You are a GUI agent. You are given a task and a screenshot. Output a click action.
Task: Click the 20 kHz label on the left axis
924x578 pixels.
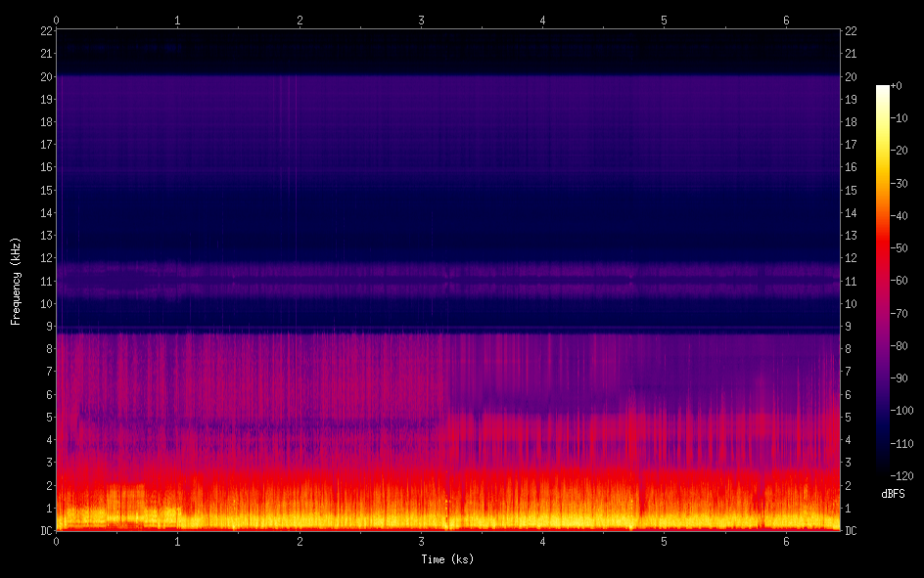pos(43,76)
